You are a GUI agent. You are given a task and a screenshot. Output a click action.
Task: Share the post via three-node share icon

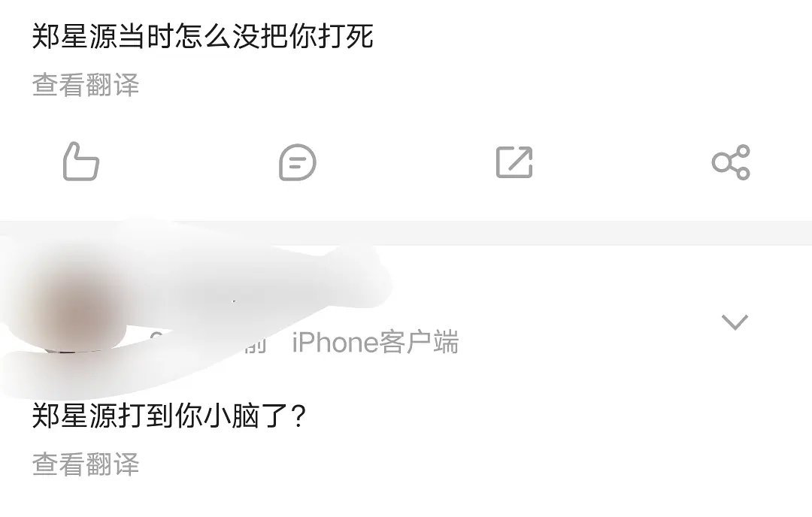(731, 162)
